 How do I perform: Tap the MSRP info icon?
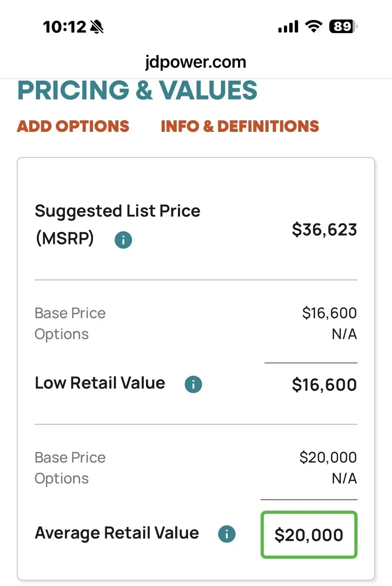point(123,240)
